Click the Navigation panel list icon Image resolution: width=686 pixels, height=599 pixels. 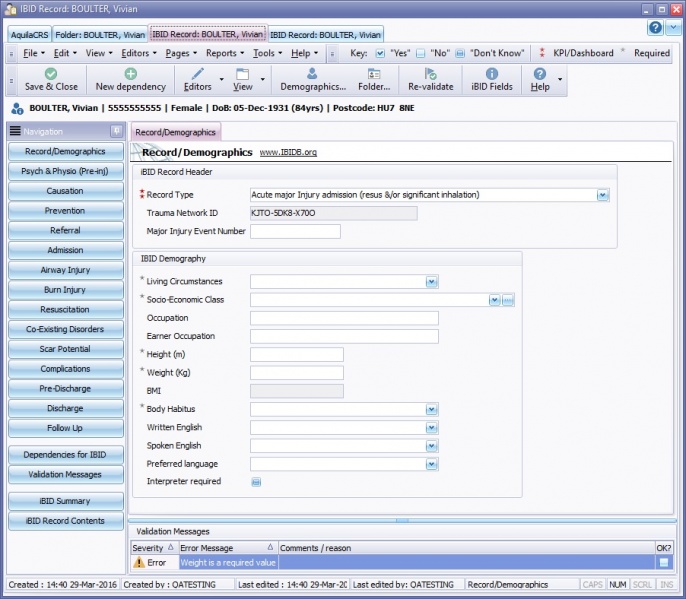pyautogui.click(x=15, y=131)
